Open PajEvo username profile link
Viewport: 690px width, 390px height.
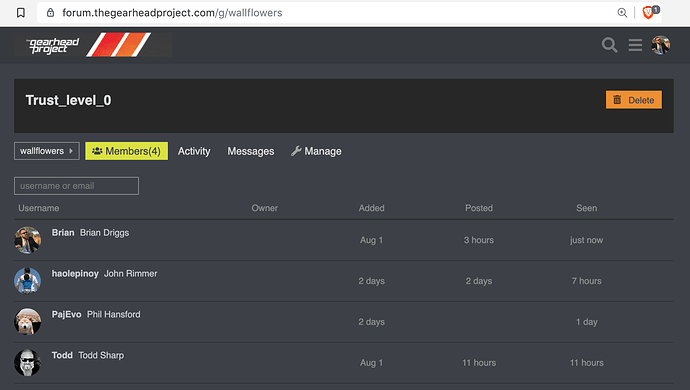click(x=66, y=314)
